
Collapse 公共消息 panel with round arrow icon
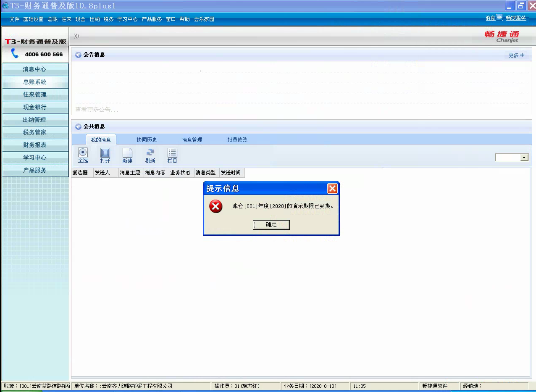click(78, 126)
